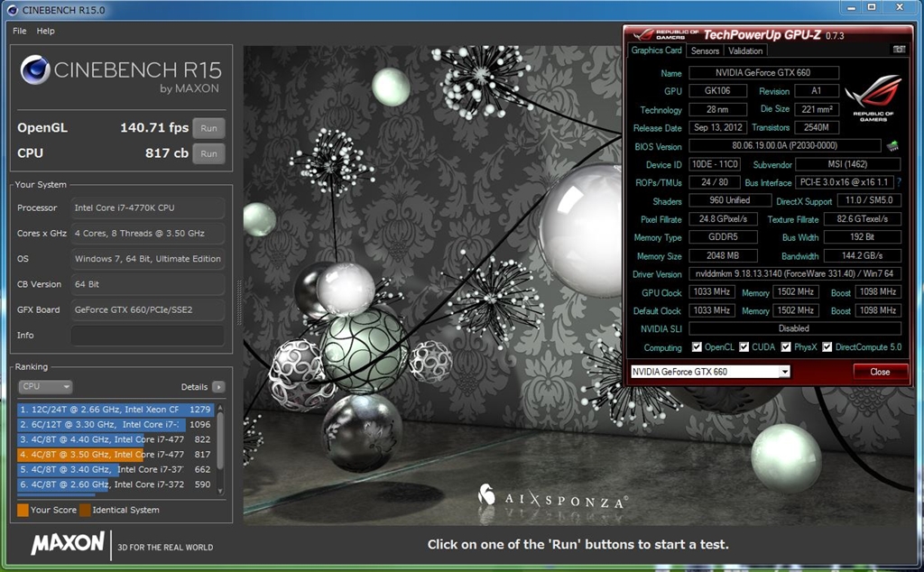Switch to the Sensors tab
The image size is (924, 572).
705,51
